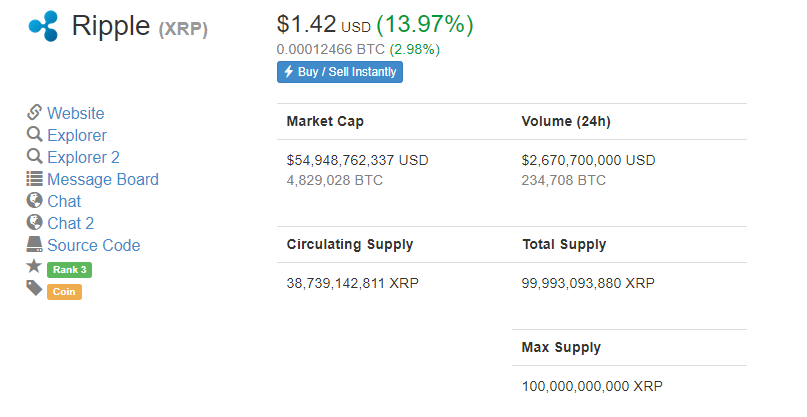Click the Ripple logo icon
Viewport: 807px width, 417px height.
coord(43,26)
